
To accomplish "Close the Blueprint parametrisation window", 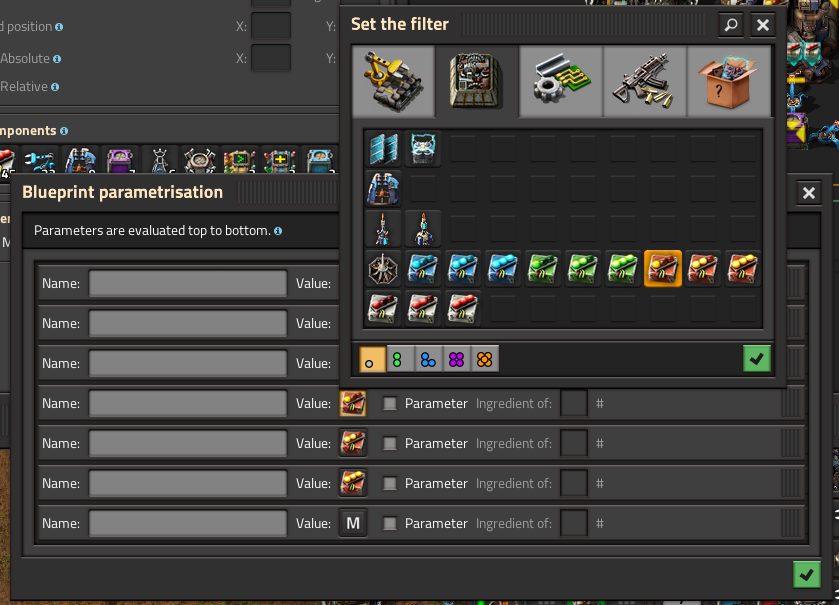I will (x=809, y=193).
